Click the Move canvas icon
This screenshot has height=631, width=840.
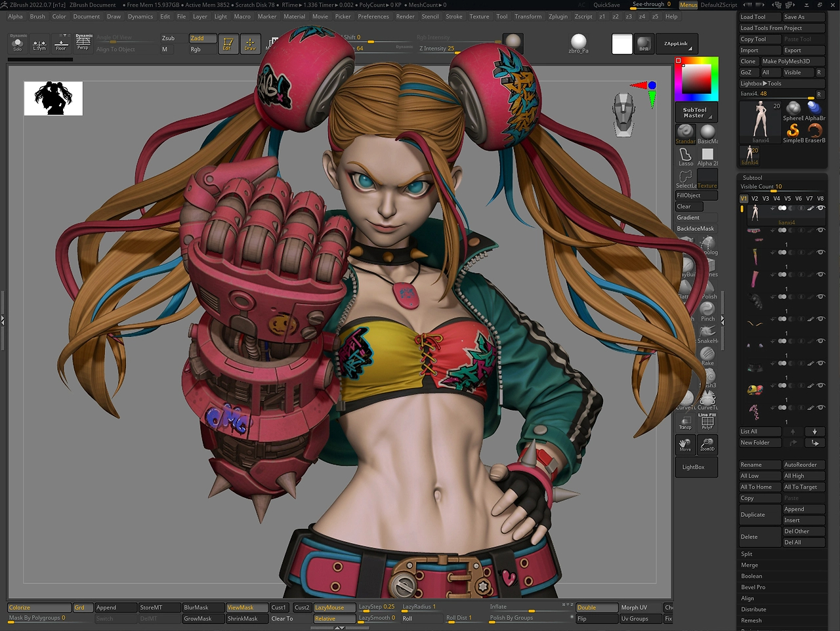685,445
